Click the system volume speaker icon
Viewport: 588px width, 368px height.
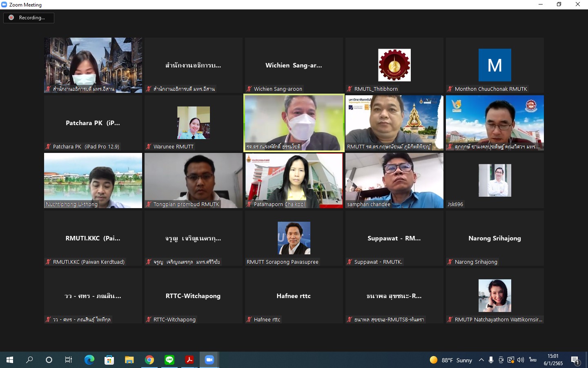click(520, 360)
